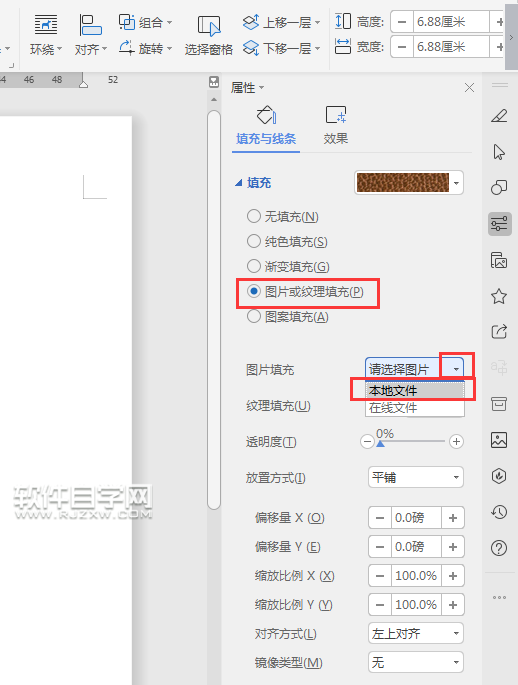Switch to the 填充与线条 tab
The image size is (518, 685).
(266, 127)
